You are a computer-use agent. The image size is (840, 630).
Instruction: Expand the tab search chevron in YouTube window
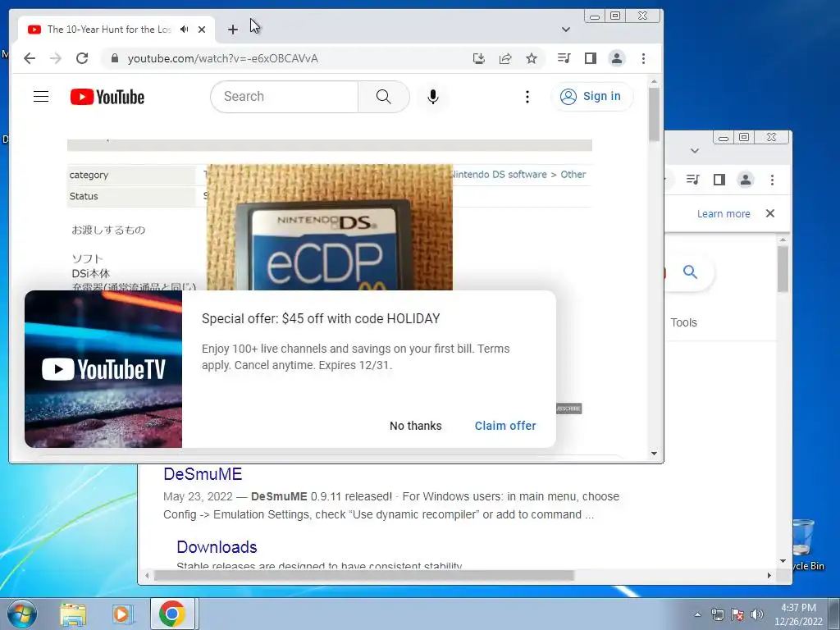tap(566, 30)
